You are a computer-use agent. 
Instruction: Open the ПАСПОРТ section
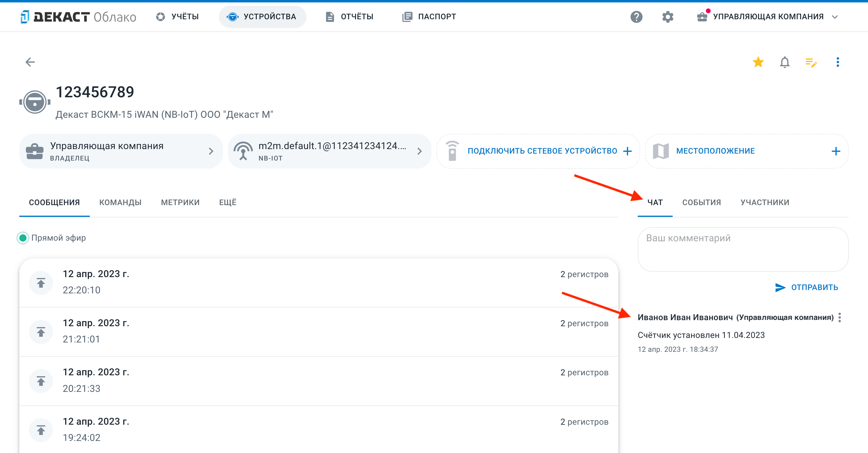[x=429, y=17]
